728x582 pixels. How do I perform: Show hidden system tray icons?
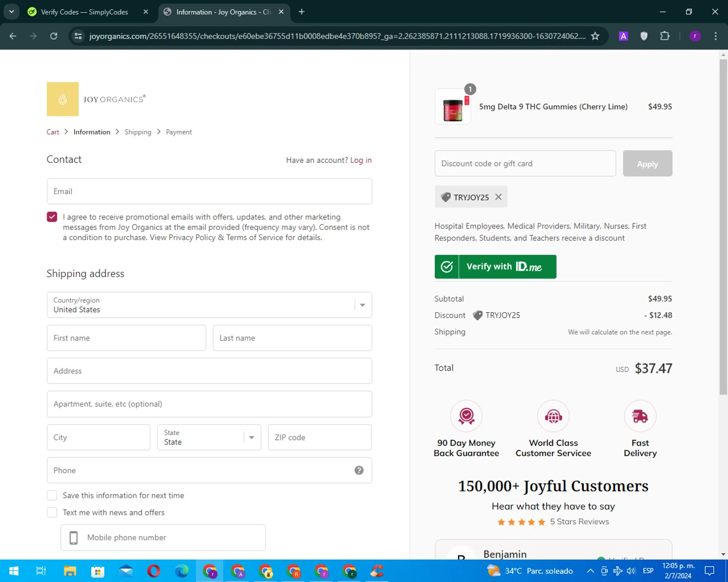(590, 571)
